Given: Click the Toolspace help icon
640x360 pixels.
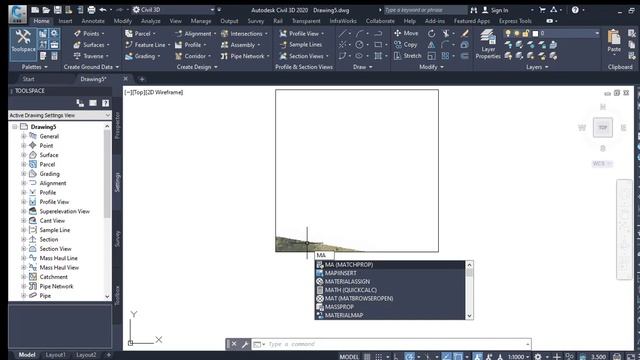Looking at the screenshot, I should 105,103.
